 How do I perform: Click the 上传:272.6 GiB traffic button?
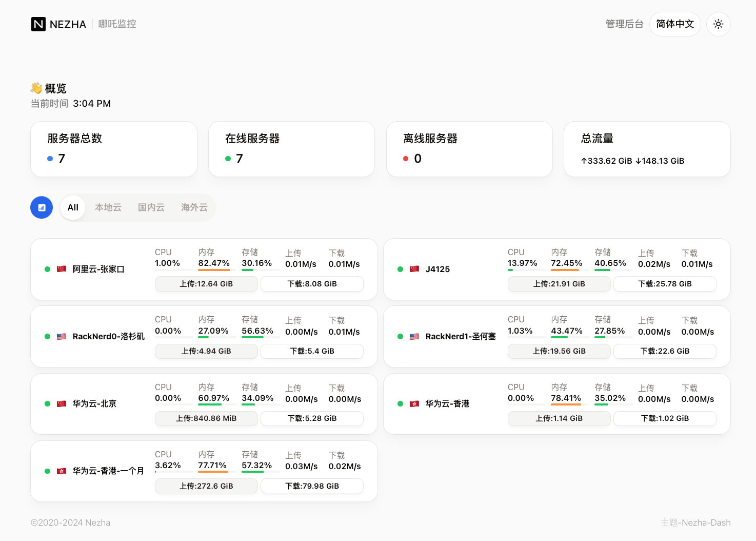206,486
